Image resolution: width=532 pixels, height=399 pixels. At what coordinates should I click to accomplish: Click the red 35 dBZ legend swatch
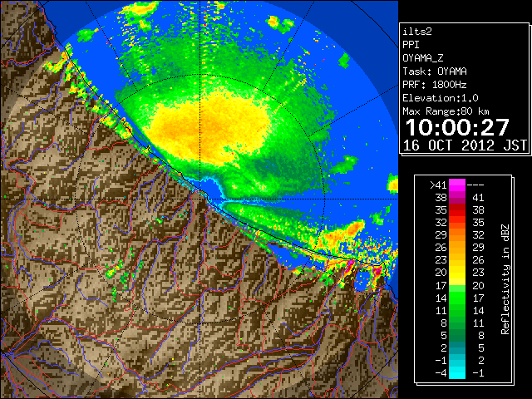tap(457, 210)
